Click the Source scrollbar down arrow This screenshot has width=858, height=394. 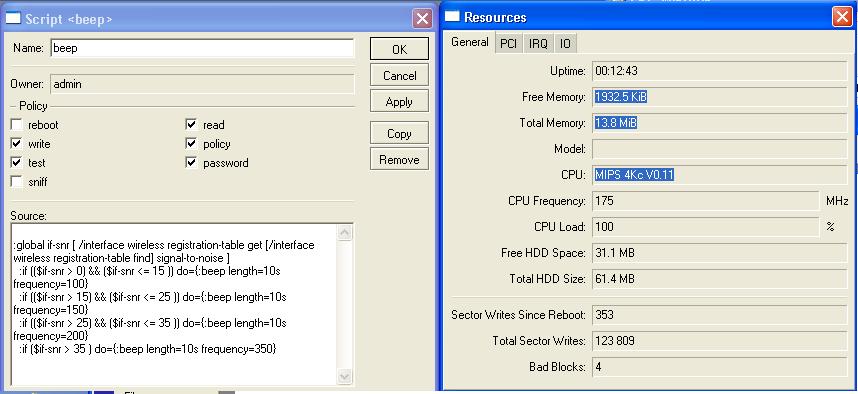pyautogui.click(x=345, y=376)
